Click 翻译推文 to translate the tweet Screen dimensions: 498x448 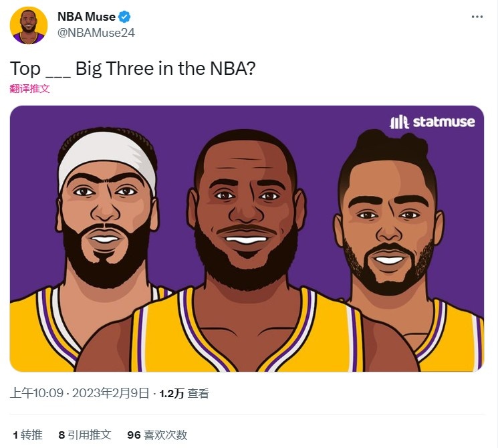(x=30, y=88)
